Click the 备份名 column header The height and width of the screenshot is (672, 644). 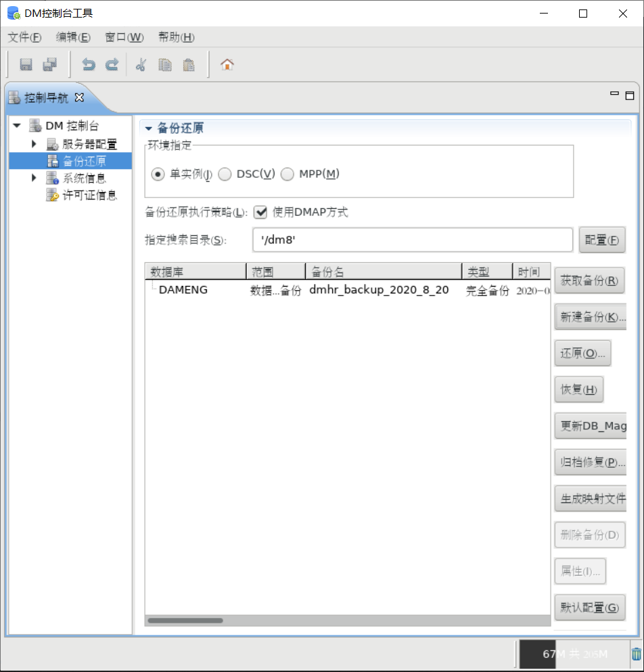pyautogui.click(x=384, y=272)
